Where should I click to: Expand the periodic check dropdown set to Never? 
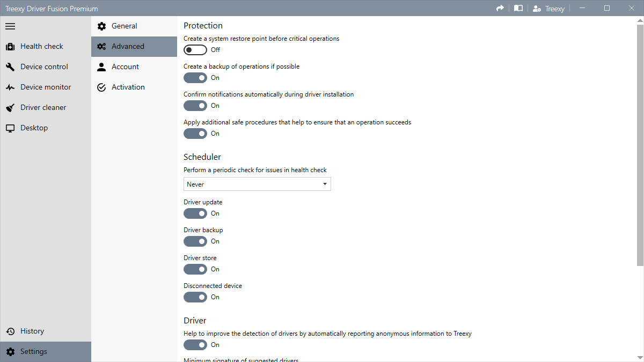click(x=257, y=184)
